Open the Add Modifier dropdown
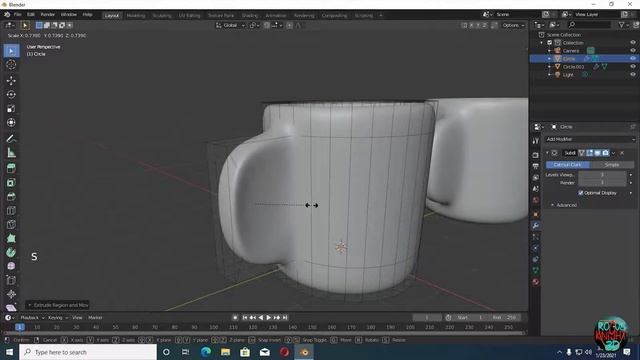640x360 pixels. (x=590, y=139)
